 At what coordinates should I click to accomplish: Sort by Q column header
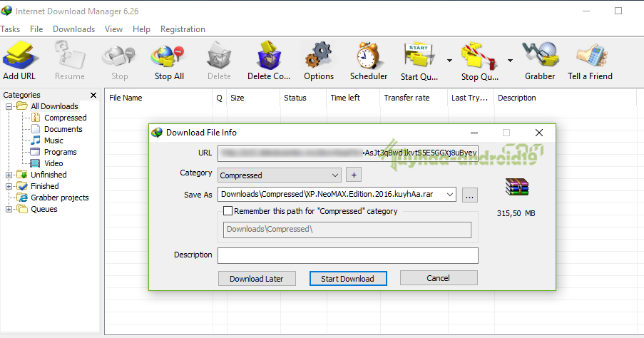[x=220, y=98]
